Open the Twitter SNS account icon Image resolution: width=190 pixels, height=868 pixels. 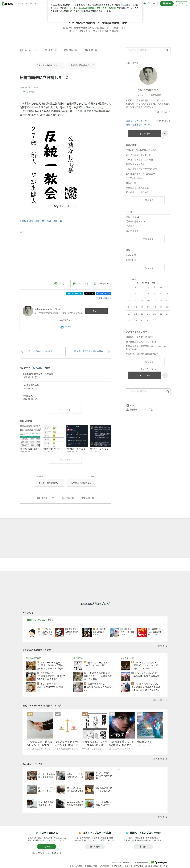[x=62, y=327]
